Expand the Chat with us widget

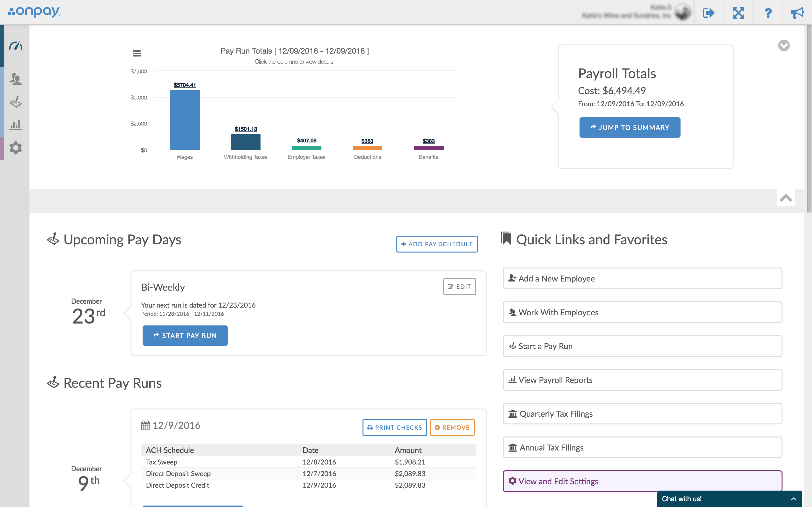tap(794, 499)
